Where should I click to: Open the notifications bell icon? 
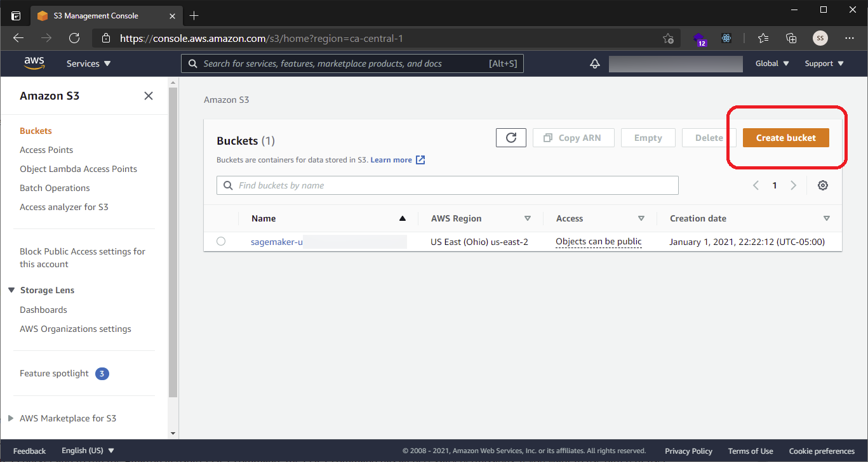click(595, 63)
